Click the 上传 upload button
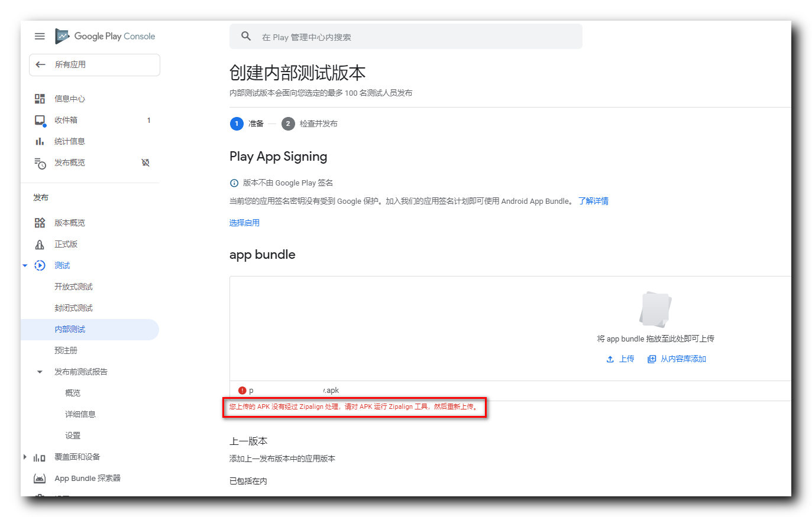This screenshot has width=812, height=517. point(620,359)
